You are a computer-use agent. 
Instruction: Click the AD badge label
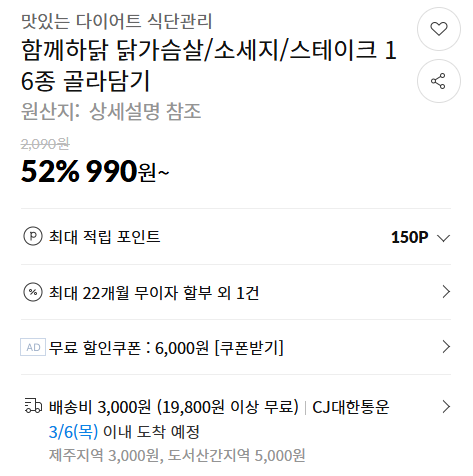33,347
